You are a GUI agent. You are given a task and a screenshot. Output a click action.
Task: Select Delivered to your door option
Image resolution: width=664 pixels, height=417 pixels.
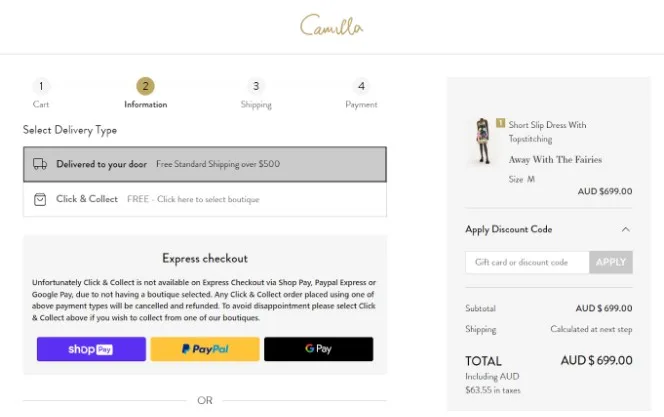[x=205, y=164]
